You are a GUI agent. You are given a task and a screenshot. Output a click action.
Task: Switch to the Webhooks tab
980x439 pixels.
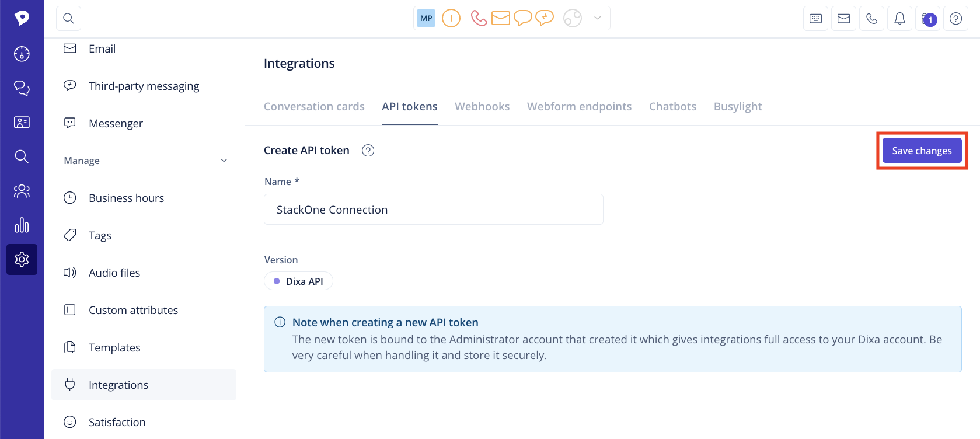482,106
